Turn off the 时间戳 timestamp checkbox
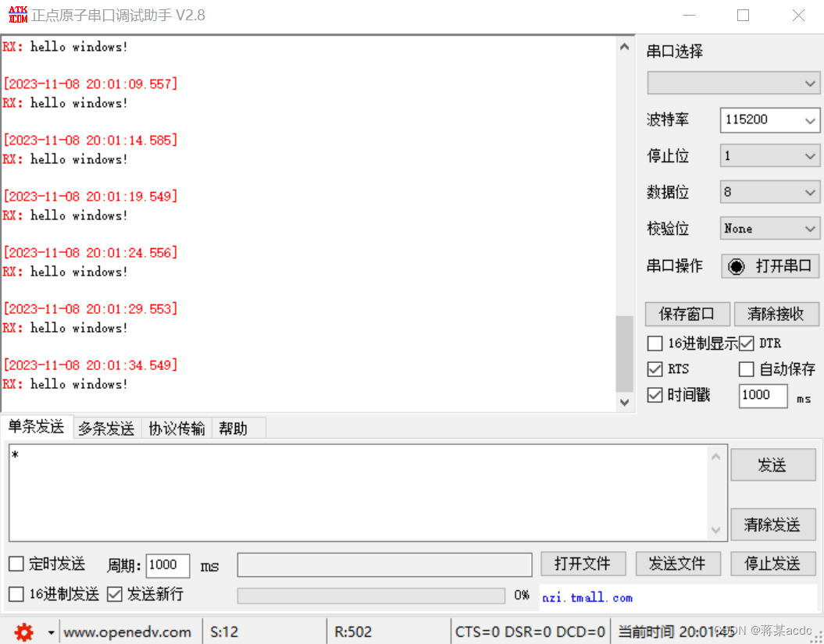The width and height of the screenshot is (824, 644). pyautogui.click(x=655, y=395)
